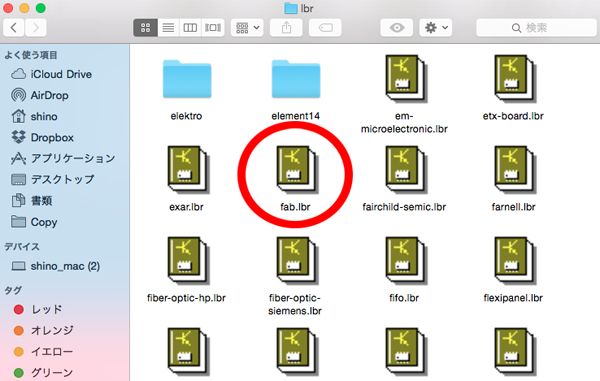Click the lbr folder icon in title bar
Screen dimensions: 600x381
pos(290,8)
